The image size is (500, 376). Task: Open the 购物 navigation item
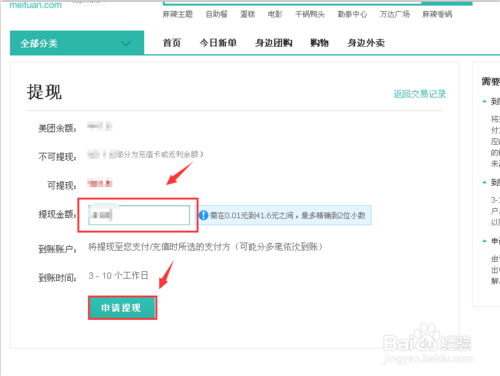tap(319, 43)
